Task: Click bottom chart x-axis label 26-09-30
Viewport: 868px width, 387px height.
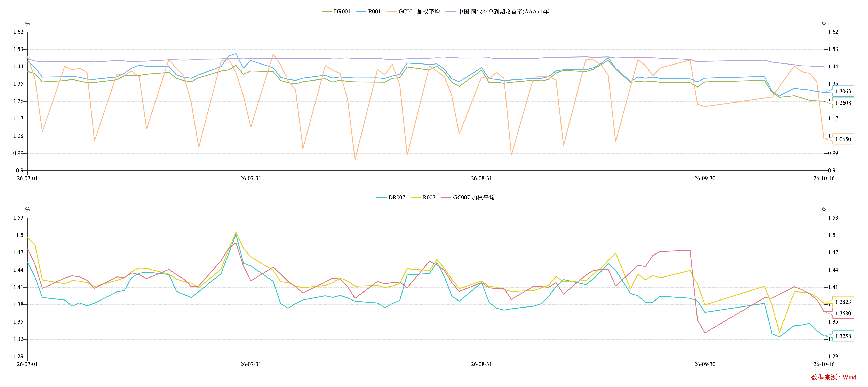Action: pyautogui.click(x=704, y=364)
